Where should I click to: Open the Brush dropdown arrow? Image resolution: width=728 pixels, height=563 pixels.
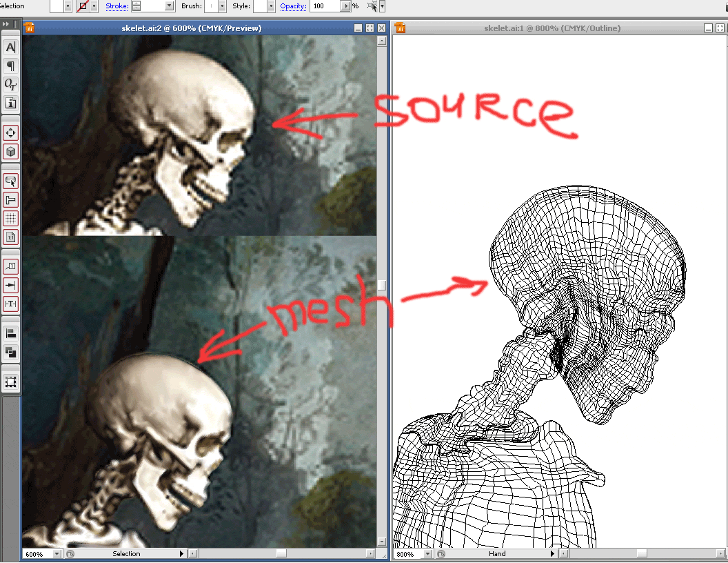coord(223,6)
